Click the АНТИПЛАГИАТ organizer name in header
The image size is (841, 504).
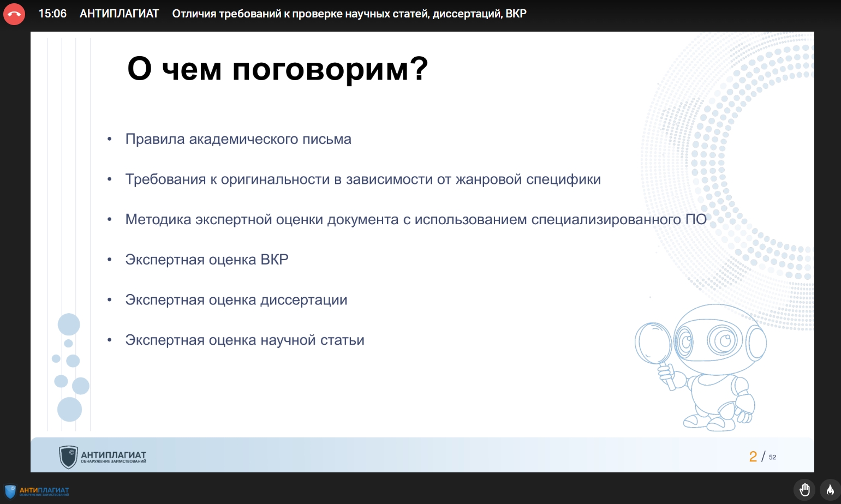(119, 14)
